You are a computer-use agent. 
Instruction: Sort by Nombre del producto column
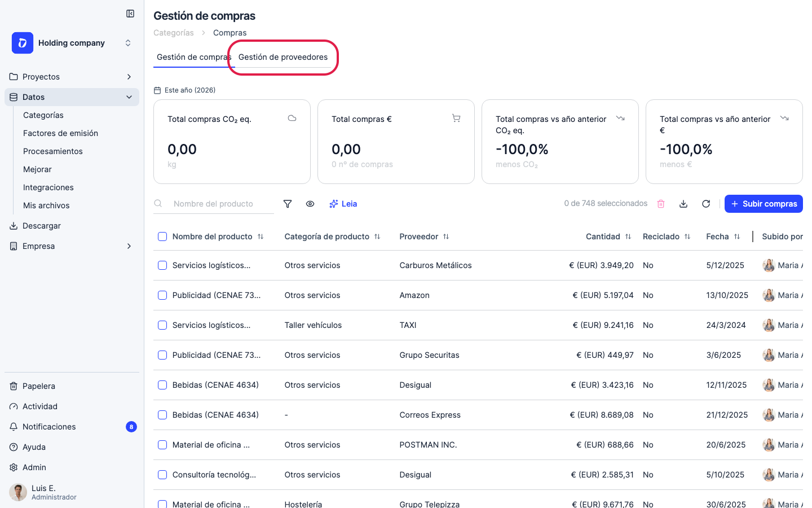coord(261,237)
